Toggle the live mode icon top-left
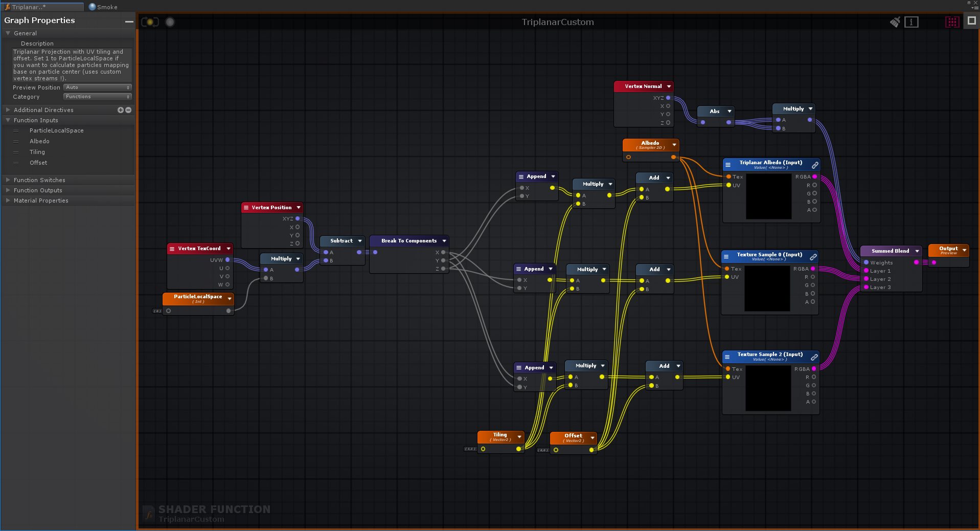 point(150,22)
